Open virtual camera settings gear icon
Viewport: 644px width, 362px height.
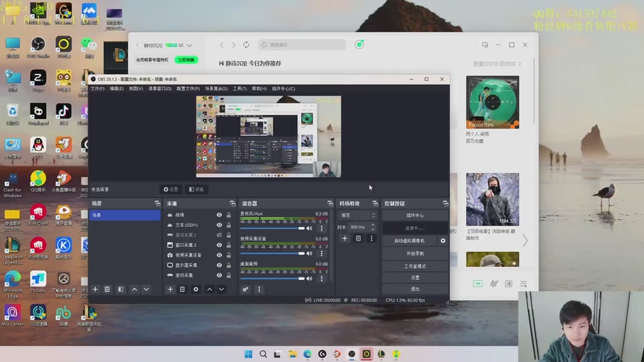(x=444, y=241)
